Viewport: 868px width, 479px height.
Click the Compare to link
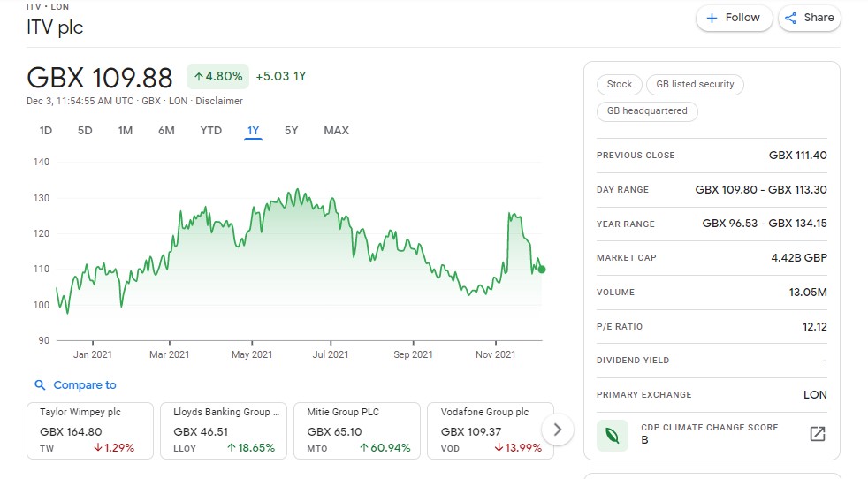(85, 384)
